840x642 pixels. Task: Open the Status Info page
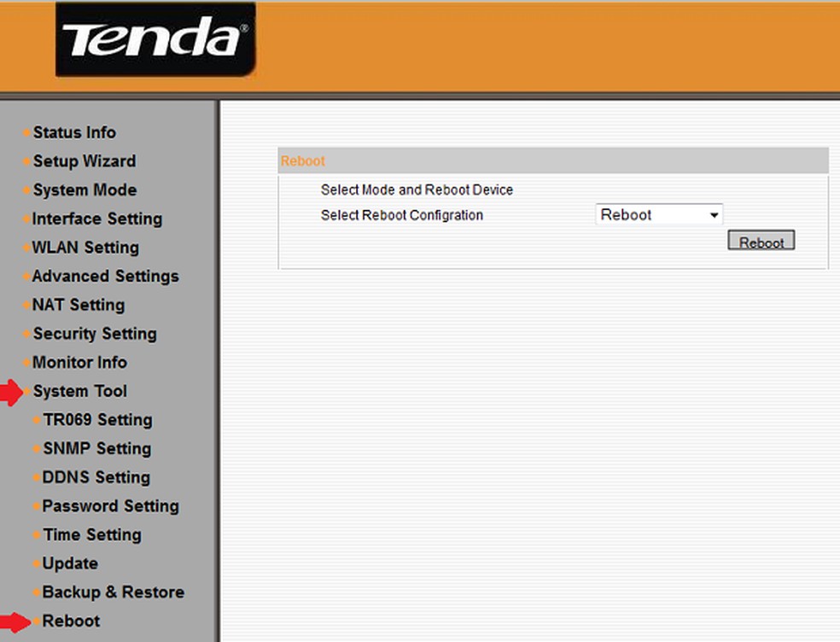tap(74, 132)
